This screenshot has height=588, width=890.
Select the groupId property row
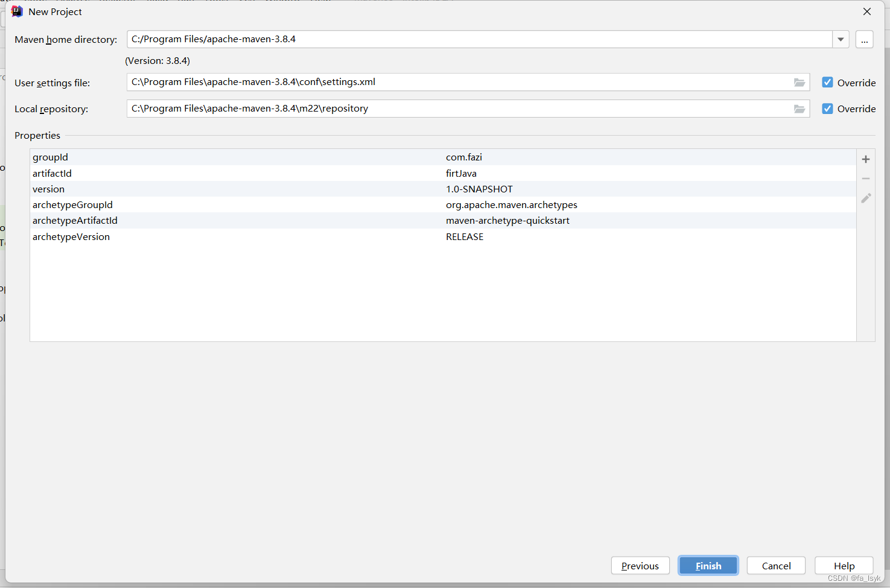[241, 157]
